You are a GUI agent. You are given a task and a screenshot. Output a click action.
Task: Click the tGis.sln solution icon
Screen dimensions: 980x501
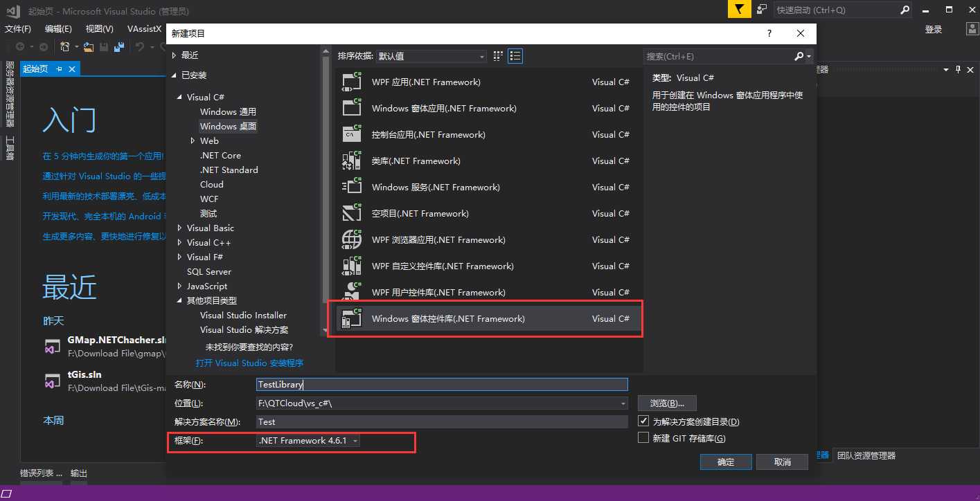tap(53, 381)
